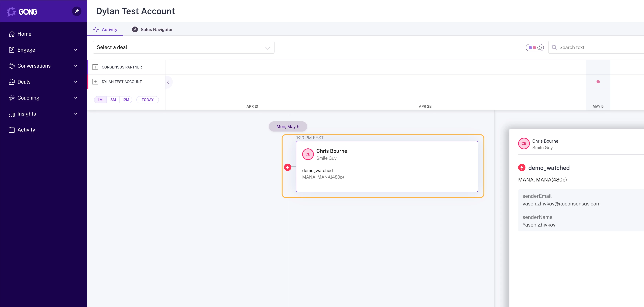Viewport: 644px width, 307px height.
Task: Click MANA, MANA(480p) text in details panel
Action: (543, 180)
